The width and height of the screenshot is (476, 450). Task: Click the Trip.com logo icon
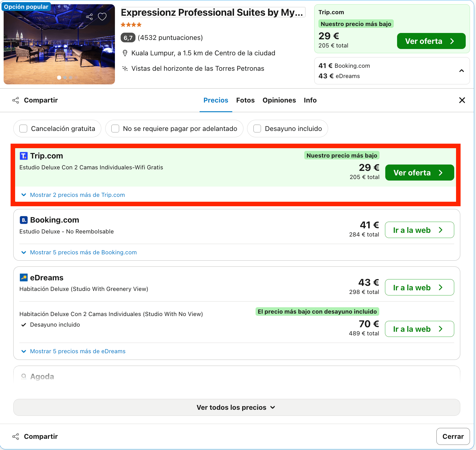click(24, 156)
